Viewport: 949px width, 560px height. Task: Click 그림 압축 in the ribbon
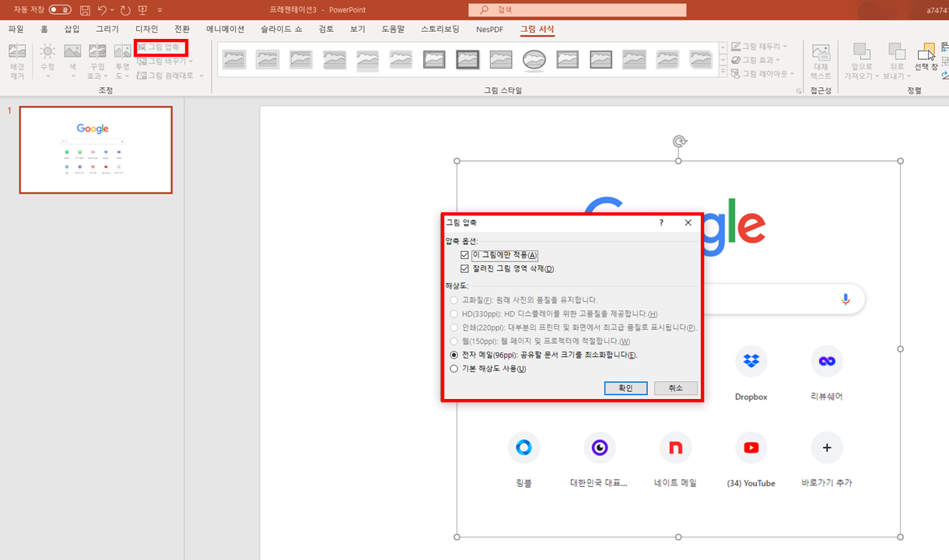[x=159, y=47]
